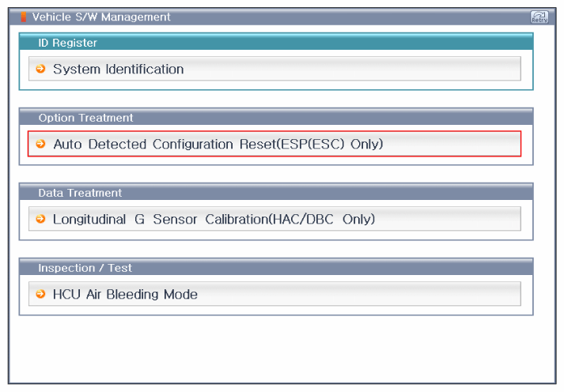564x392 pixels.
Task: Click the Option Treatment section header
Action: click(x=85, y=118)
